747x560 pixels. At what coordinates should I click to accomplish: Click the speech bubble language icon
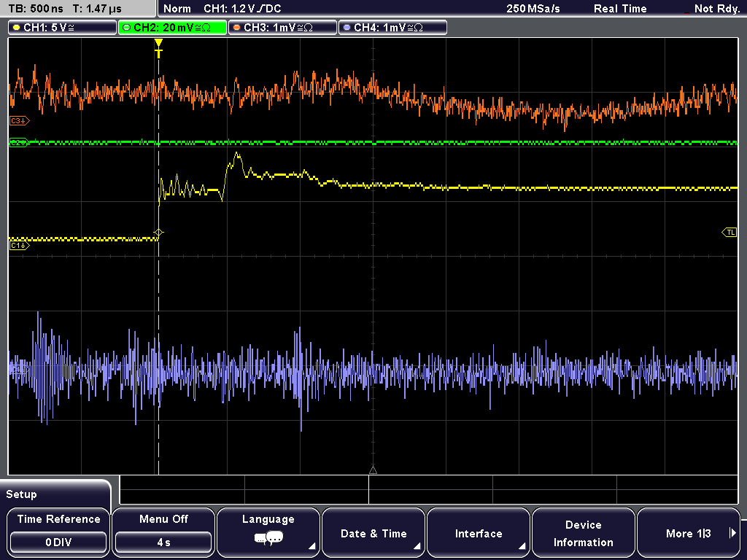pos(268,539)
